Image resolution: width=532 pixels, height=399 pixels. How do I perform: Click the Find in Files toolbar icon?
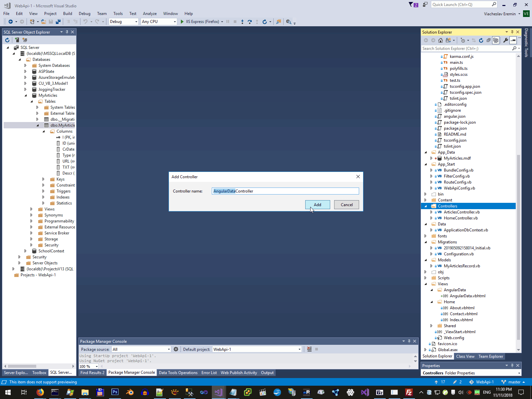[279, 22]
